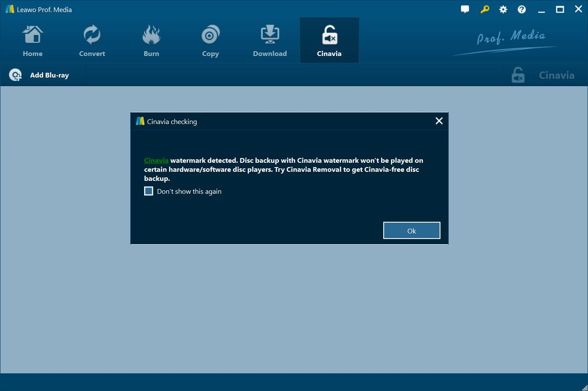Viewport: 588px width, 391px height.
Task: Maximize the Leawo Prof. Media window
Action: [x=560, y=9]
